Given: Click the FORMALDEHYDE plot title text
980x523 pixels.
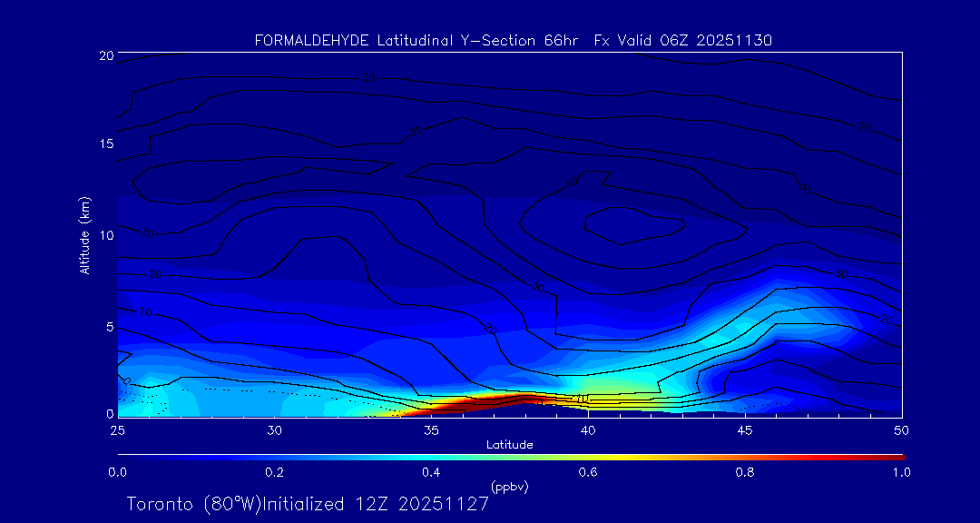Looking at the screenshot, I should pyautogui.click(x=513, y=40).
